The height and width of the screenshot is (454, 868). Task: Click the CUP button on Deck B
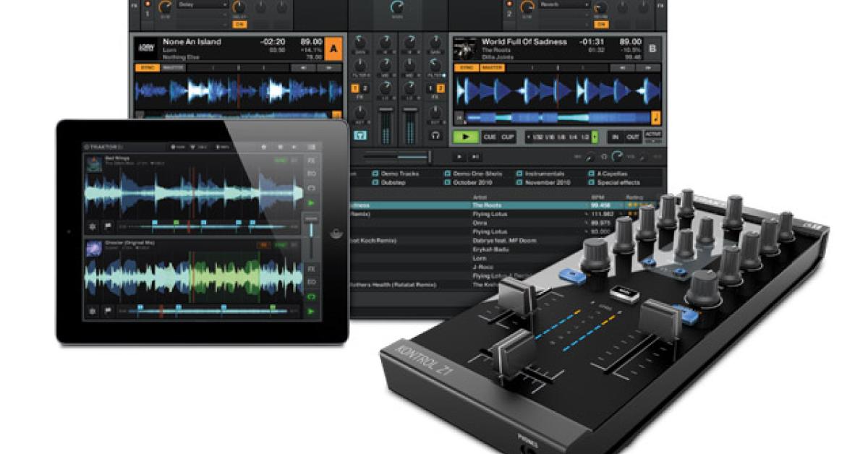tap(508, 137)
